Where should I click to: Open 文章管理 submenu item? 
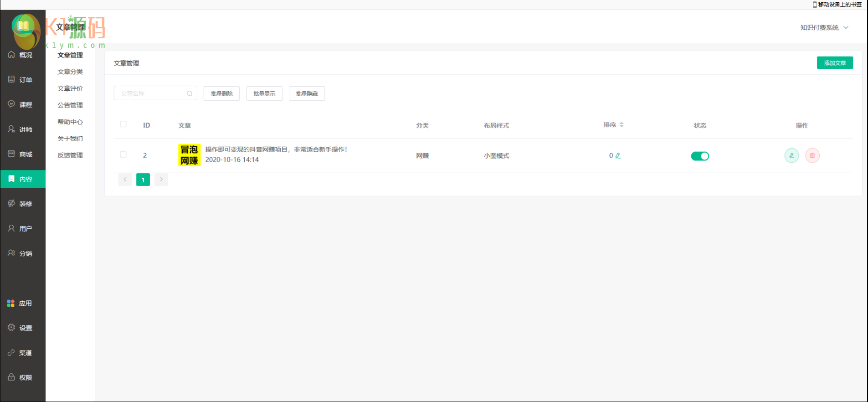[x=70, y=55]
